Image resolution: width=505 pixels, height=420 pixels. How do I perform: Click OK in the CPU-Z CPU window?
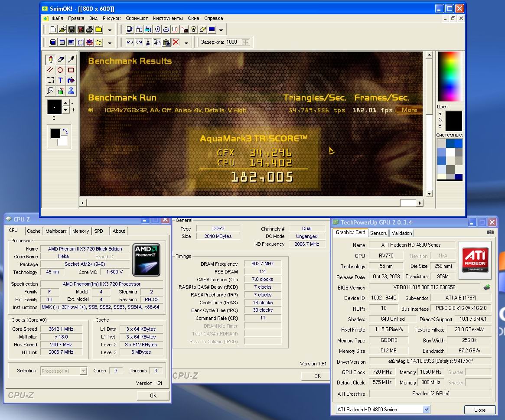coord(153,396)
